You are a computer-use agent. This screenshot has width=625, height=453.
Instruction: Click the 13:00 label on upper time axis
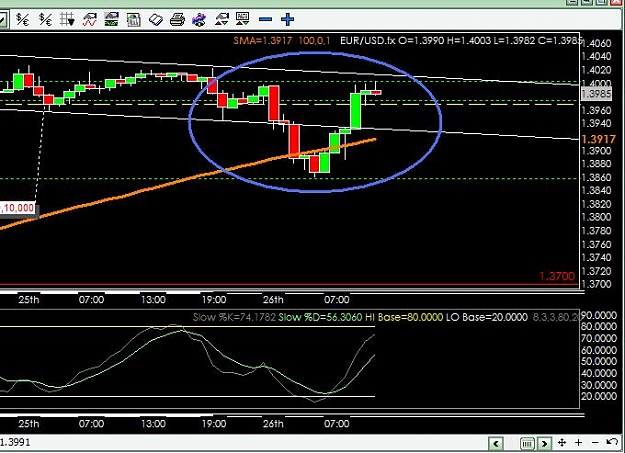(x=153, y=300)
